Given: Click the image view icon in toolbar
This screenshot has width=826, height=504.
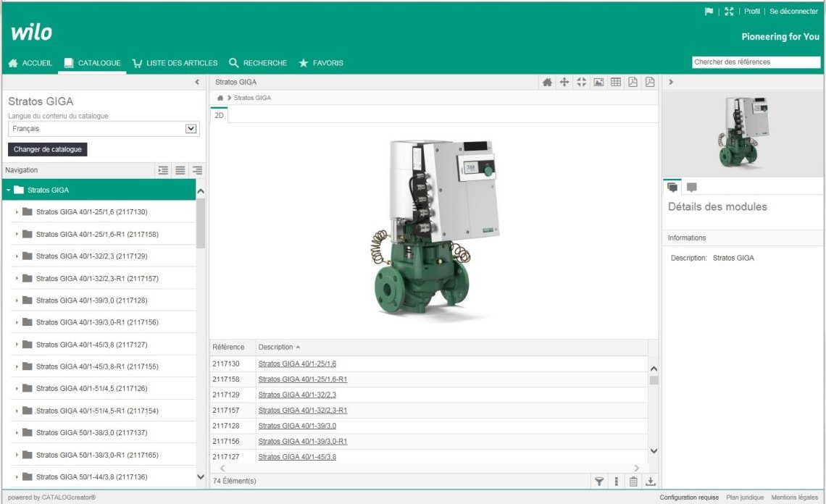Looking at the screenshot, I should [598, 82].
